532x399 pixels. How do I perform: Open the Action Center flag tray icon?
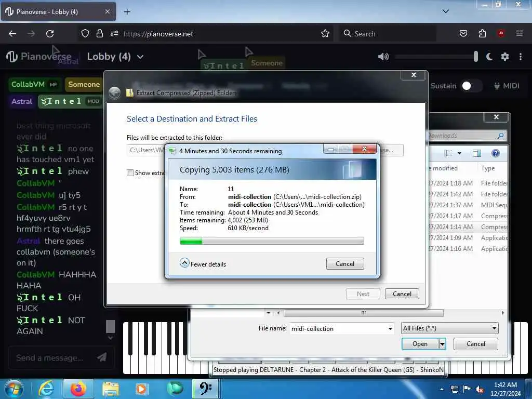[467, 389]
